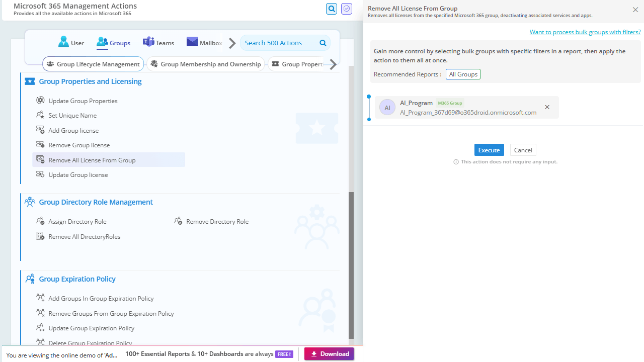Click the Group Expiration Policy heading
This screenshot has width=644, height=362.
point(77,279)
